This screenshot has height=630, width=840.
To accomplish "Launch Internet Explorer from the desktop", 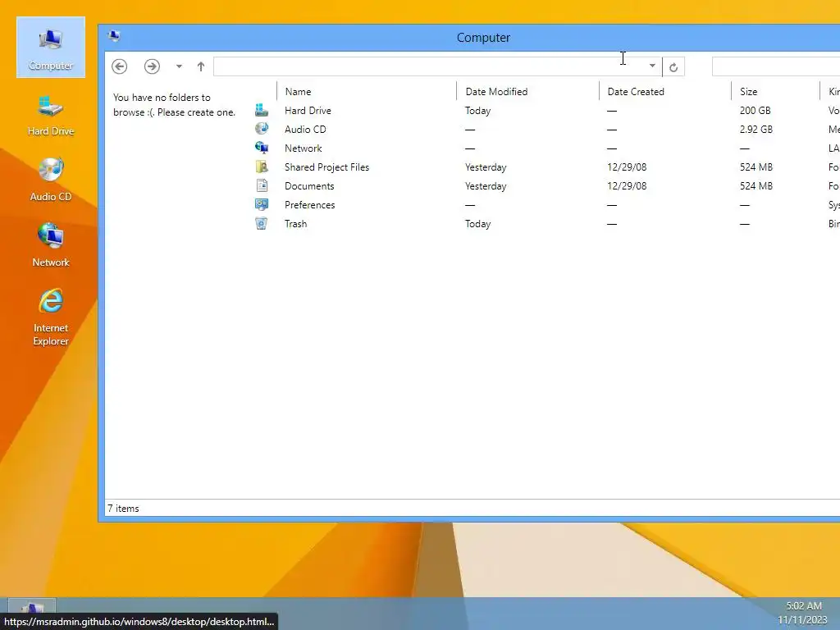I will tap(50, 317).
